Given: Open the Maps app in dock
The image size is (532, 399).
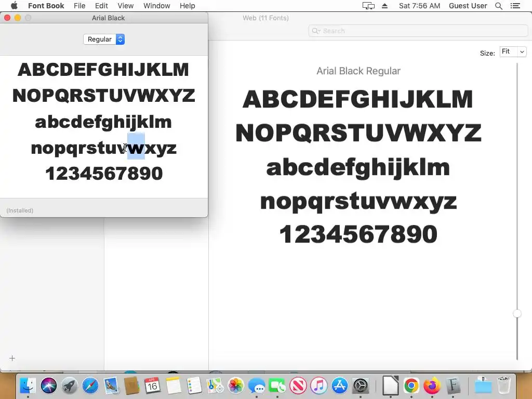Looking at the screenshot, I should click(x=215, y=385).
